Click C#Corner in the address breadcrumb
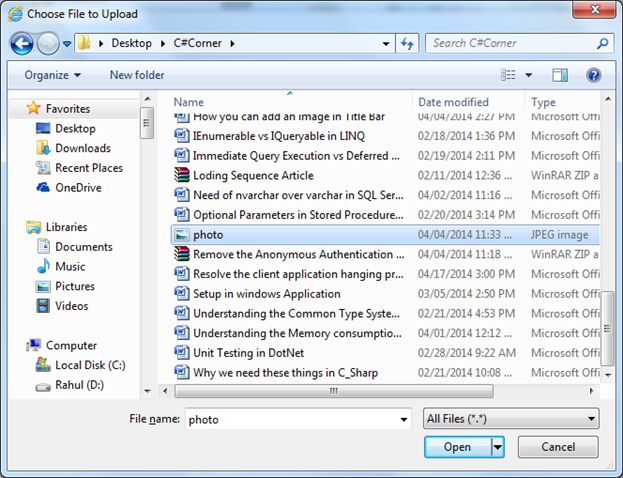Image resolution: width=623 pixels, height=478 pixels. coord(197,43)
